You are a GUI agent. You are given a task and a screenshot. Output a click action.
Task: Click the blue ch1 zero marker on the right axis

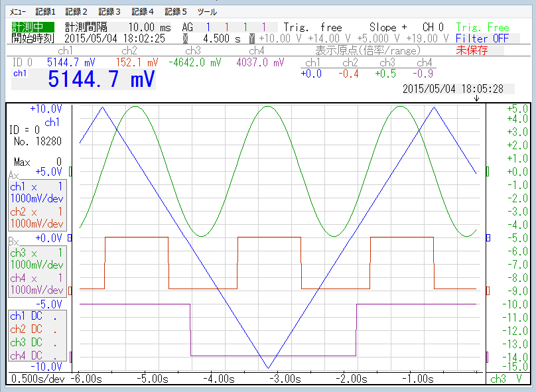click(488, 238)
